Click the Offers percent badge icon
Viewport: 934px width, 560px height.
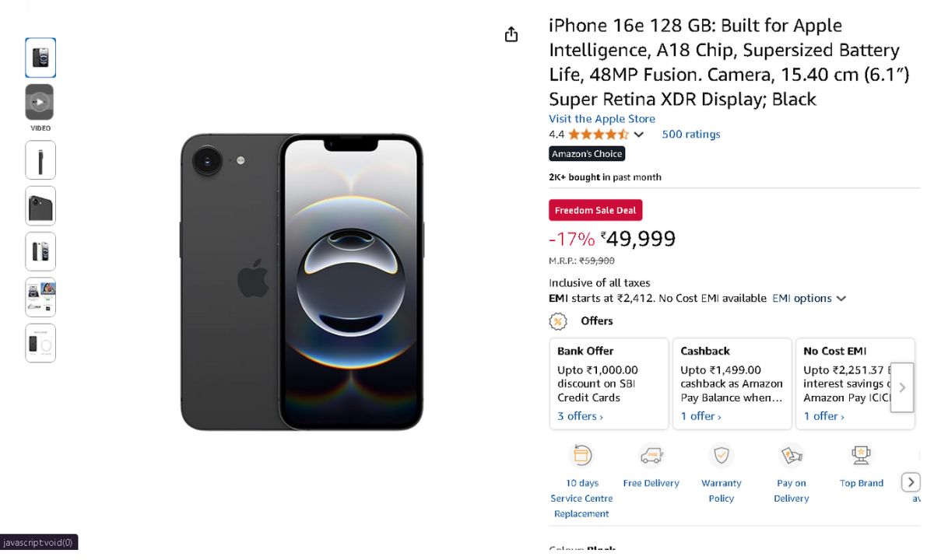[558, 321]
